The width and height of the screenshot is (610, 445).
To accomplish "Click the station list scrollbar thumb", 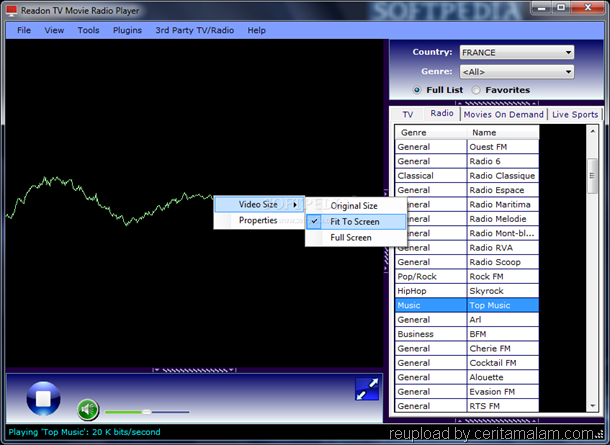I will 592,176.
